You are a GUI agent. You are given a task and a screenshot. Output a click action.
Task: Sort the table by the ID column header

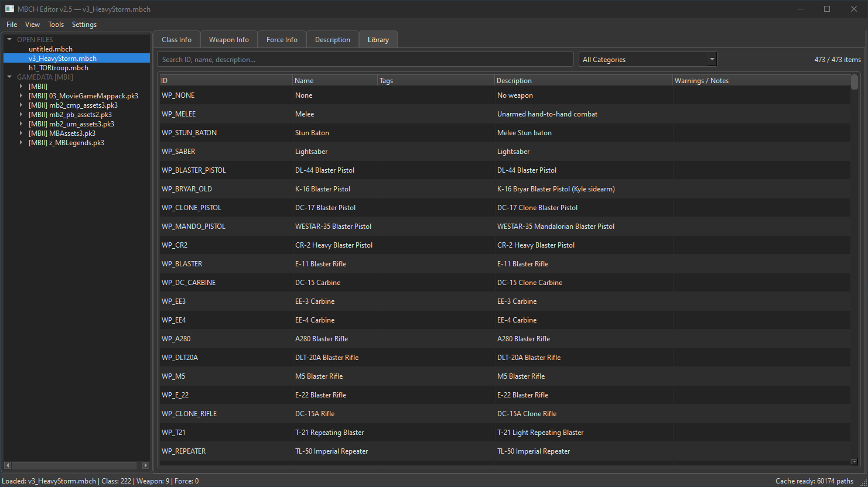(x=225, y=81)
